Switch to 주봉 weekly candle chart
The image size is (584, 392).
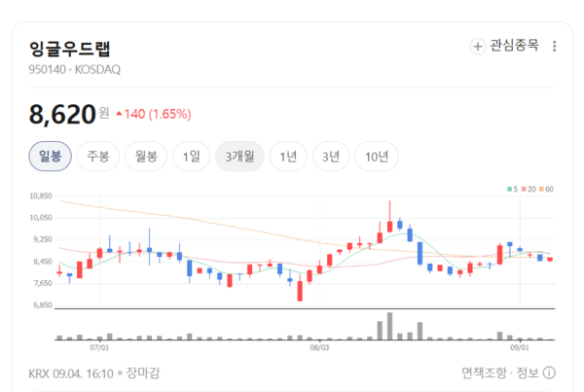(98, 157)
